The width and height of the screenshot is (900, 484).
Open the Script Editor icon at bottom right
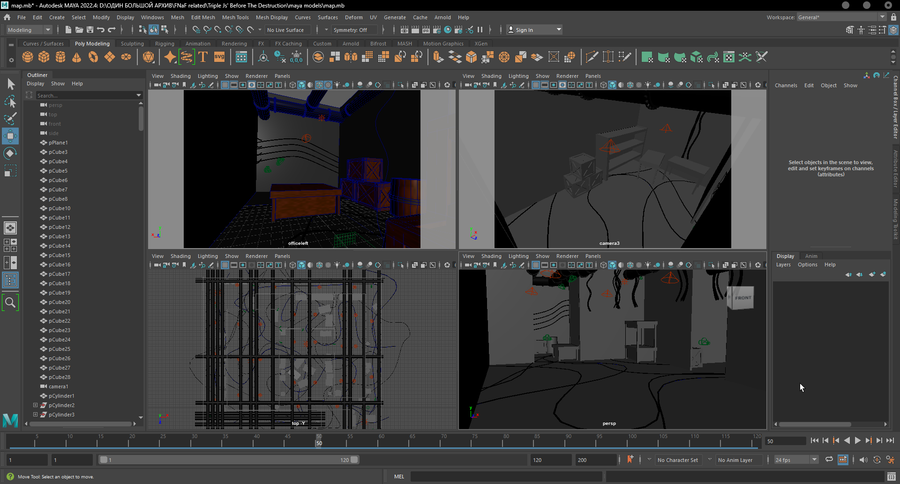(x=891, y=477)
